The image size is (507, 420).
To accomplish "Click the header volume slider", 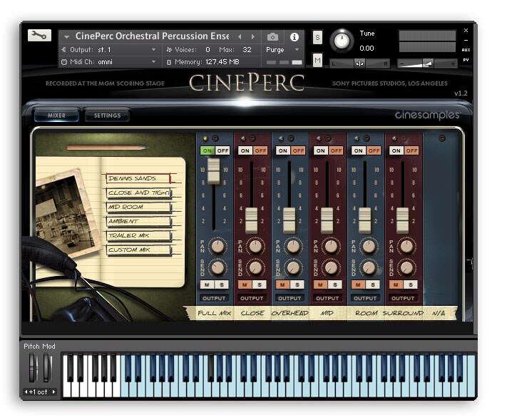I will point(426,63).
